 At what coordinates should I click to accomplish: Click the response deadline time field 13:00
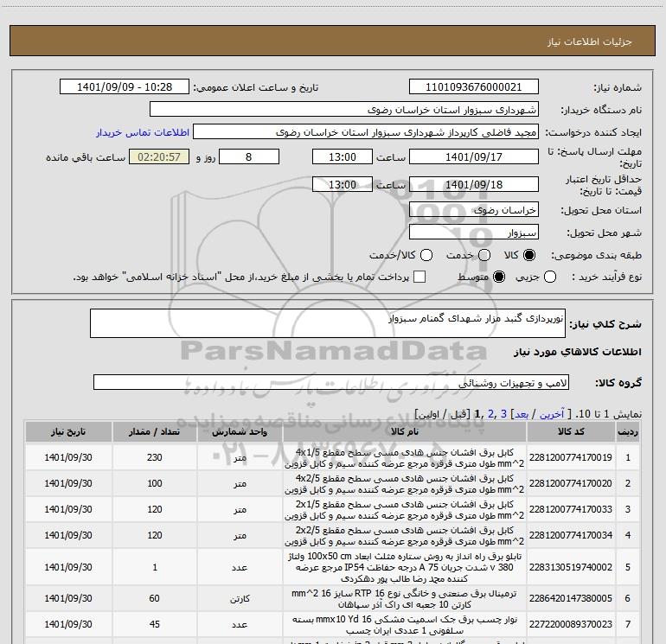(x=343, y=156)
